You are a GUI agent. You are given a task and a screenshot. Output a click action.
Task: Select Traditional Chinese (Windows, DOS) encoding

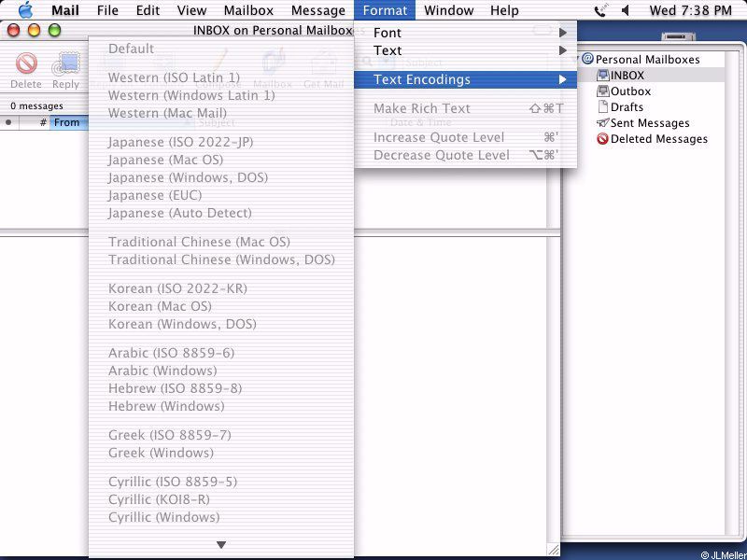coord(221,259)
